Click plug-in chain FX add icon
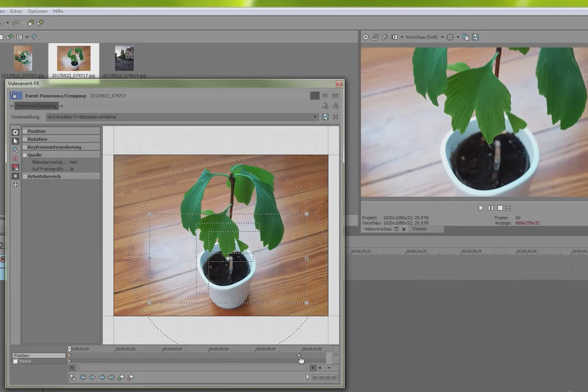This screenshot has width=588, height=392. (325, 106)
